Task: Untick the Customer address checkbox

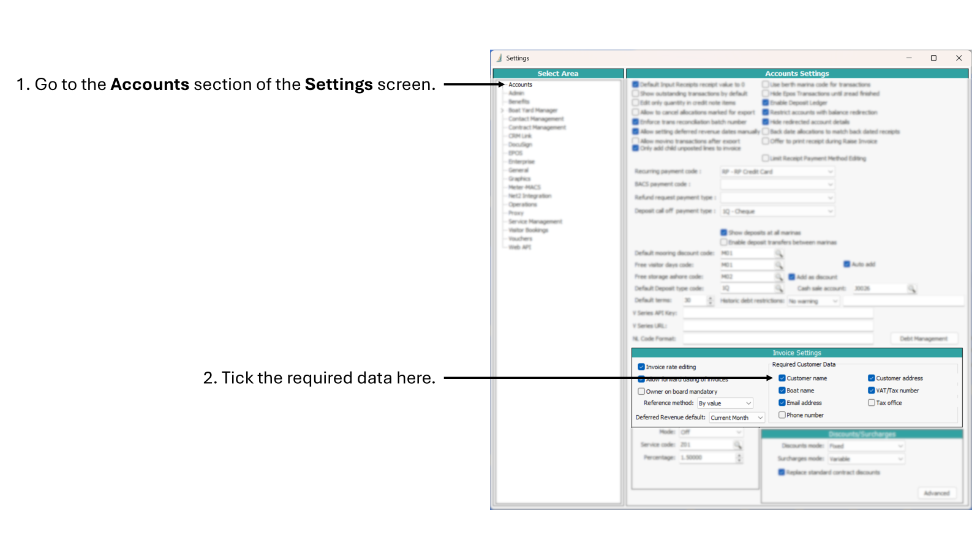Action: click(871, 378)
